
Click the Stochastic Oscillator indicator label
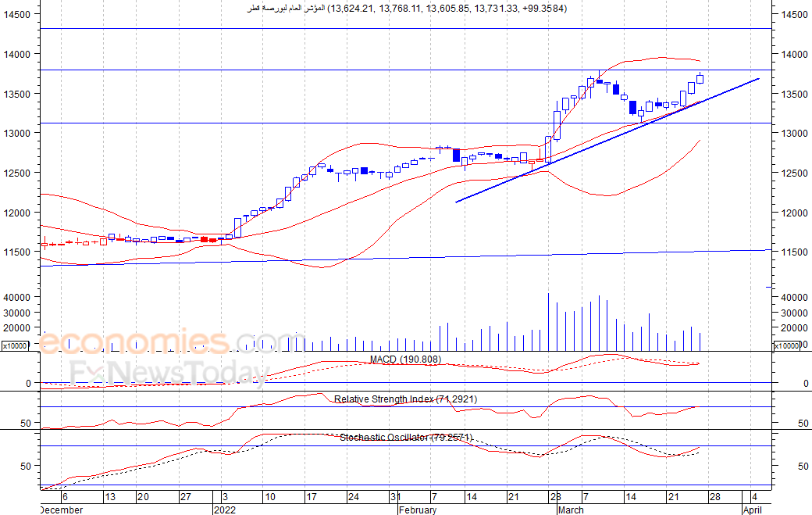click(x=406, y=438)
